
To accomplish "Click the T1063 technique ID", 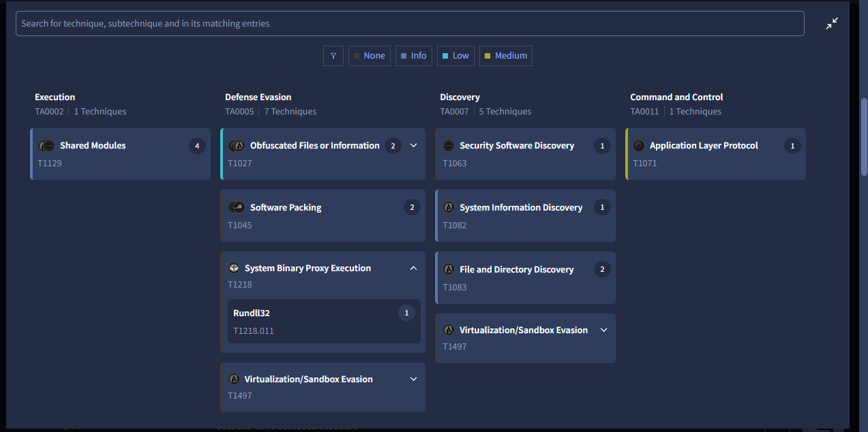I will coord(455,164).
